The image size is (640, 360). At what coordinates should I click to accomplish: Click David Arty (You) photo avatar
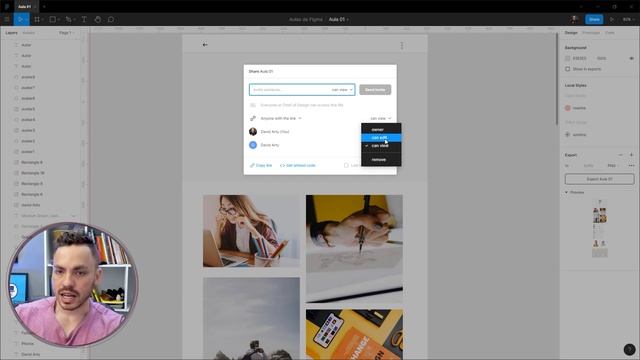253,131
